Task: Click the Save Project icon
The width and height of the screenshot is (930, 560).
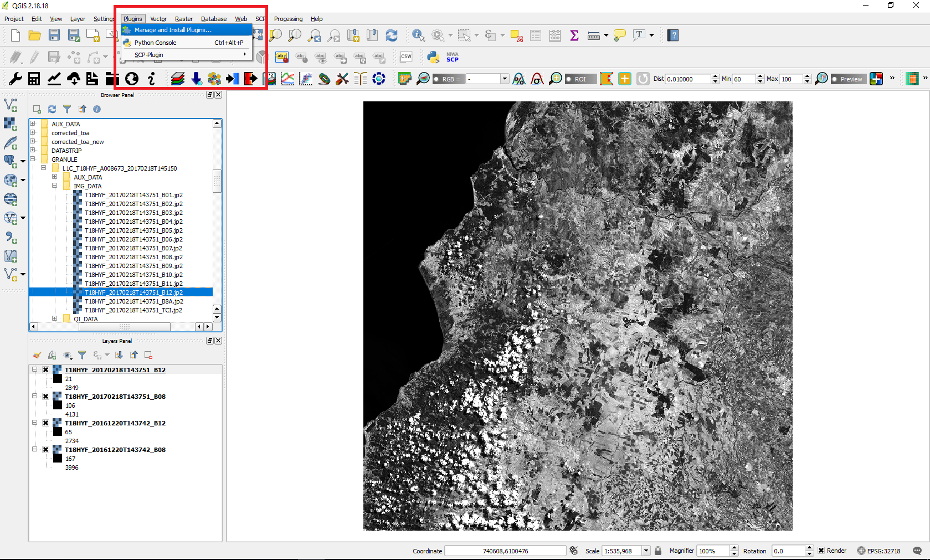Action: tap(54, 35)
